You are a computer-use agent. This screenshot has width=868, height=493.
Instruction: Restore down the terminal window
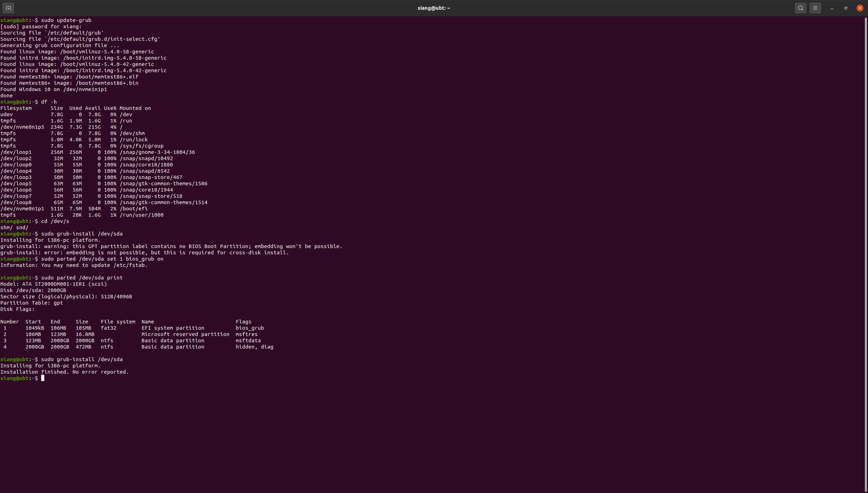coord(846,8)
